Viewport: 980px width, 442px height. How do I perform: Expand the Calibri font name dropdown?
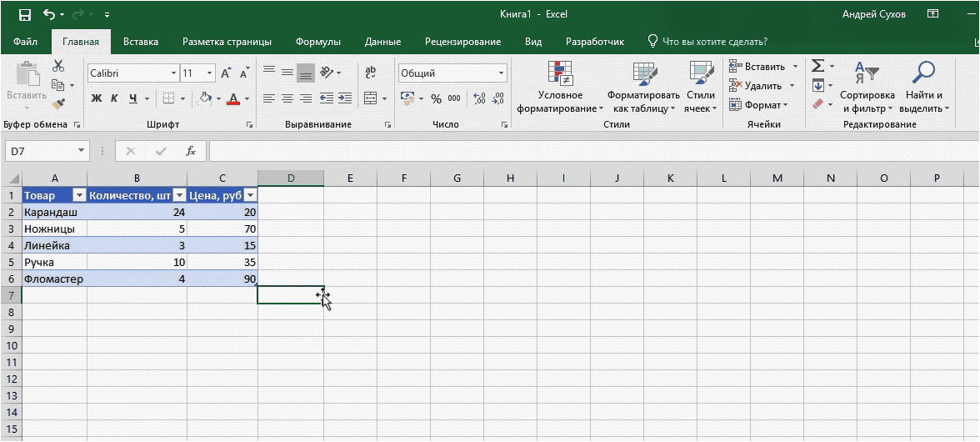click(x=173, y=73)
